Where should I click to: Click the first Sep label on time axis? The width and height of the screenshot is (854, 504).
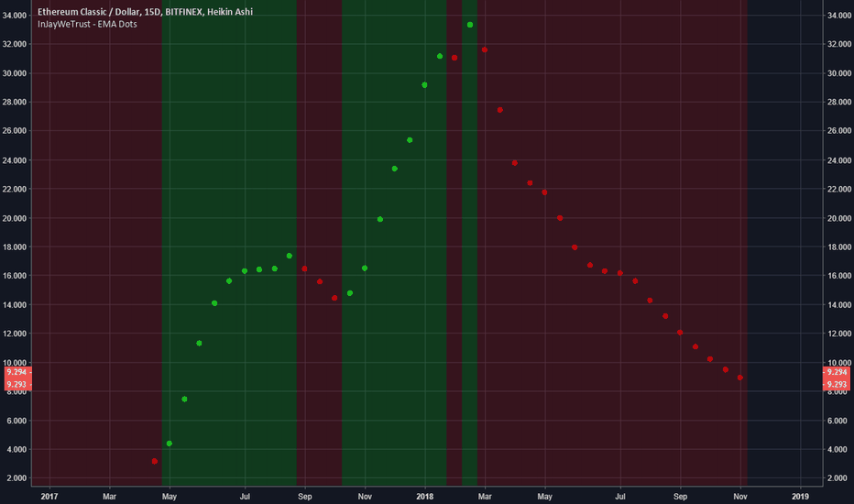coord(305,497)
